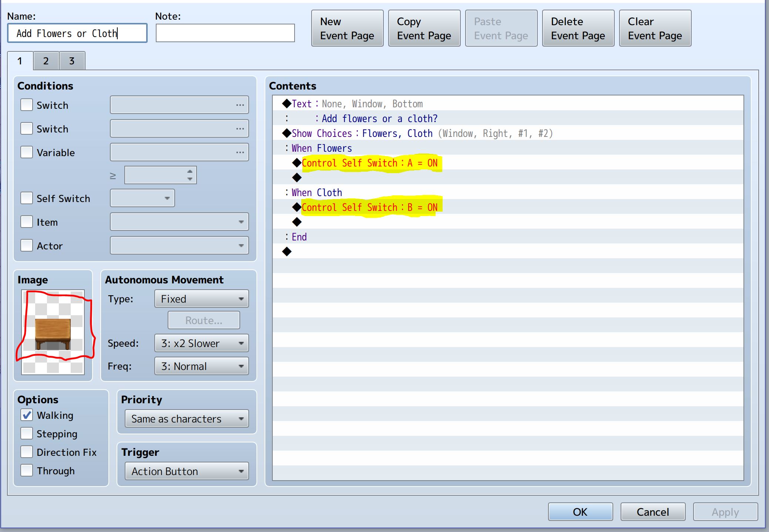
Task: Switch to event page tab 2
Action: tap(46, 61)
